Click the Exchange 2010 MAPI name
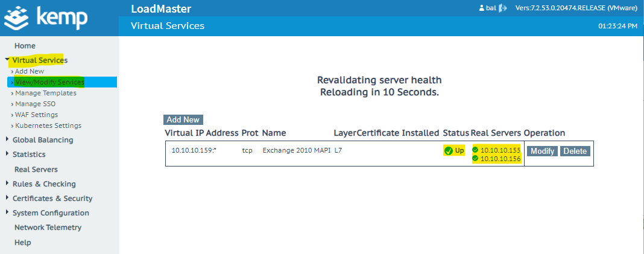644x254 pixels. click(297, 150)
